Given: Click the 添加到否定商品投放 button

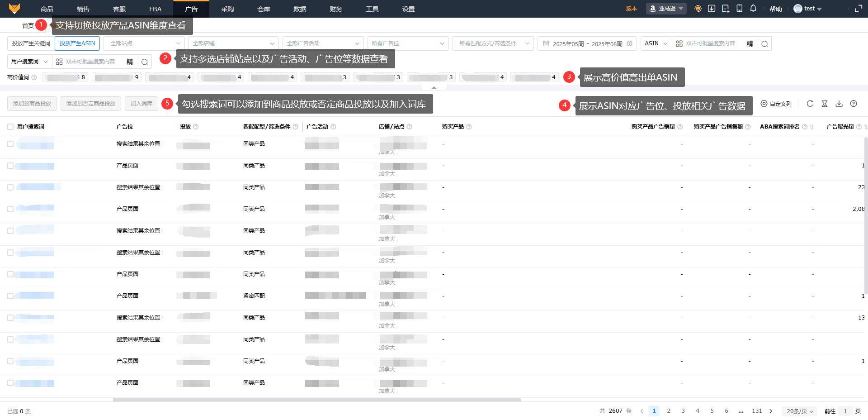Looking at the screenshot, I should point(91,104).
